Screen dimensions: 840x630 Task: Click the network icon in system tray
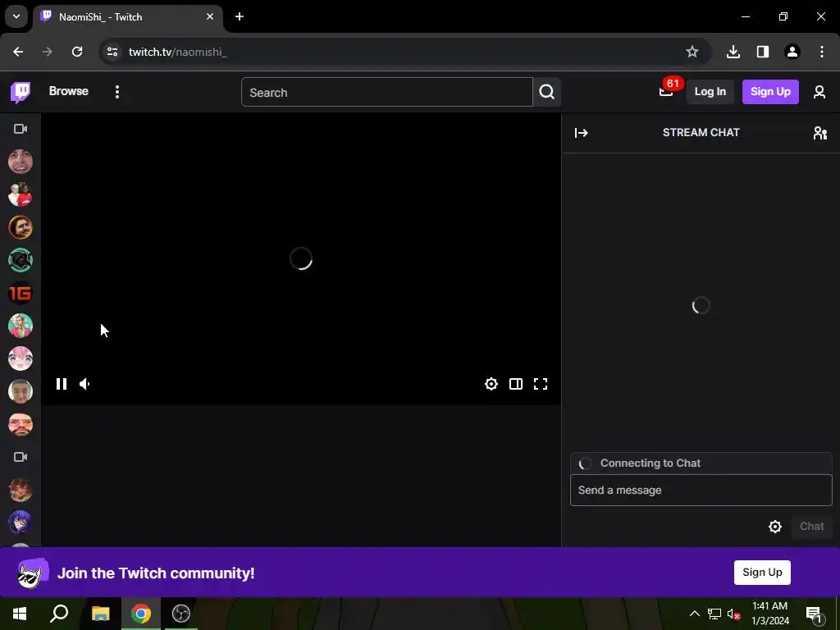click(x=714, y=614)
